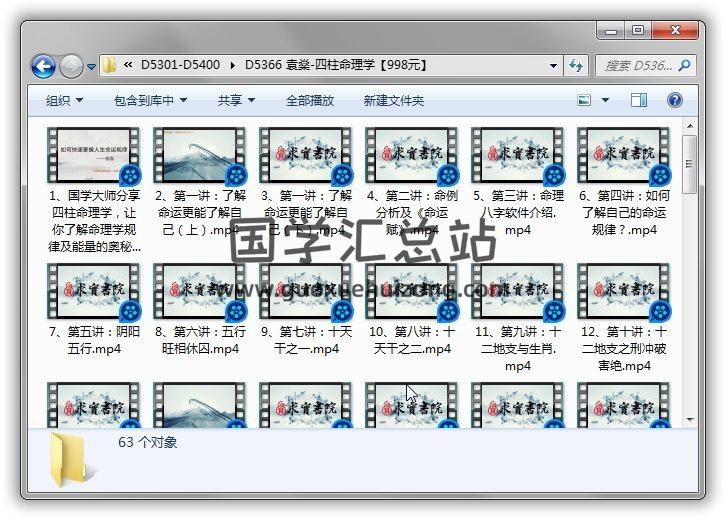The height and width of the screenshot is (520, 726).
Task: Expand the arrow after D5301-D5400
Action: pos(232,65)
